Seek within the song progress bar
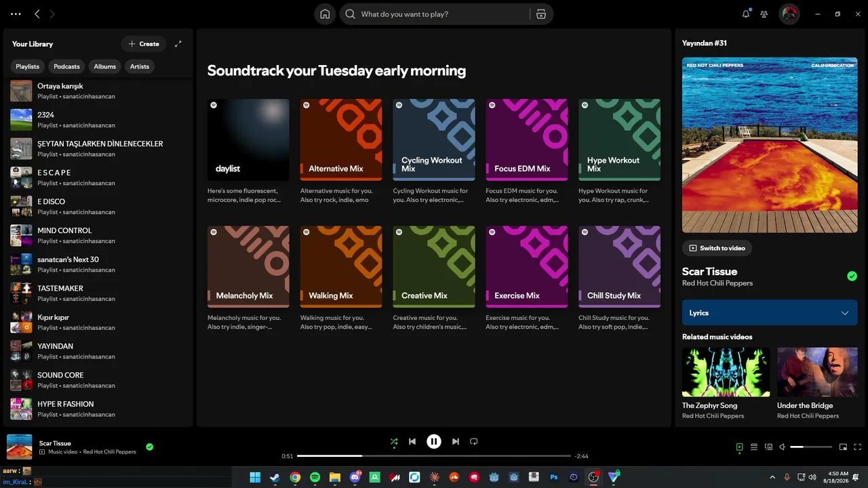Screen dimensions: 868x488 tap(434, 456)
